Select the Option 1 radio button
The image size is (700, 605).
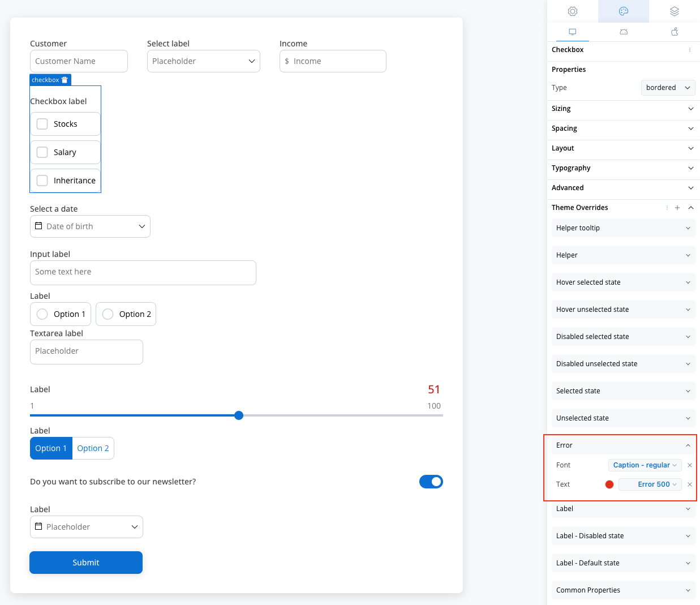42,314
